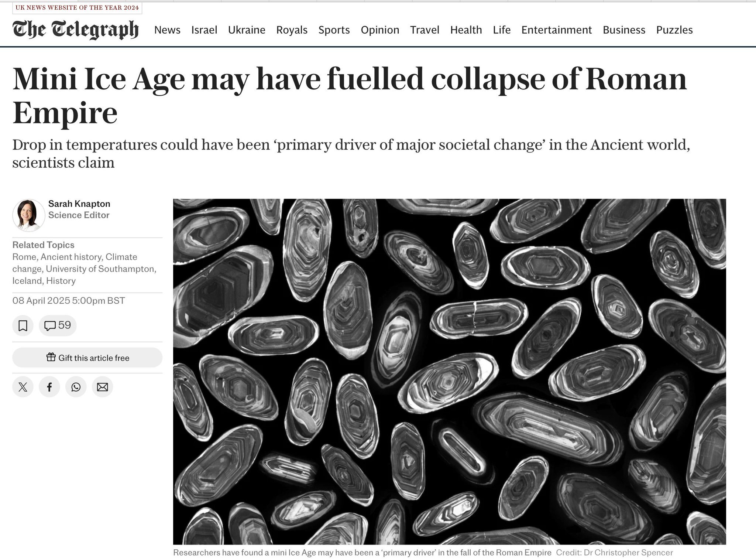The height and width of the screenshot is (560, 756).
Task: Open Sarah Knapton author page
Action: coord(79,204)
